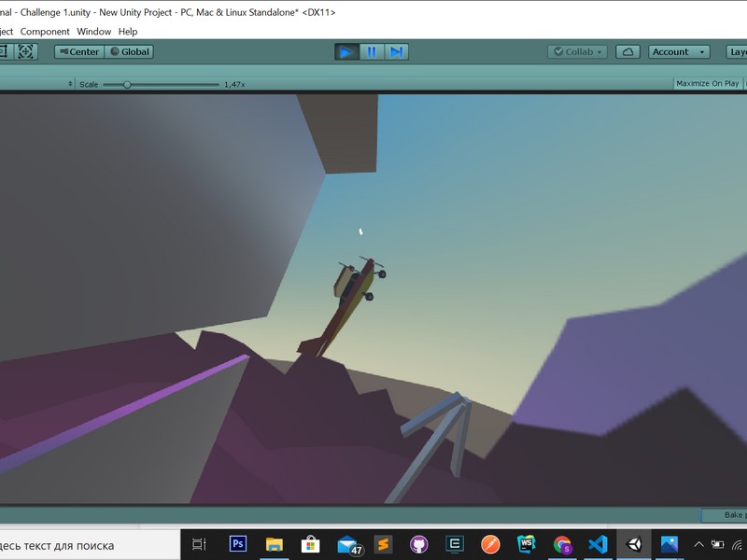747x560 pixels.
Task: Open the Account dropdown
Action: tap(677, 51)
